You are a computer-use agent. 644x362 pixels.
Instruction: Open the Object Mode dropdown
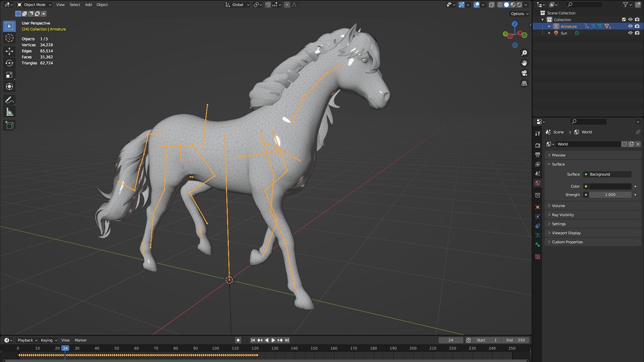[x=34, y=5]
